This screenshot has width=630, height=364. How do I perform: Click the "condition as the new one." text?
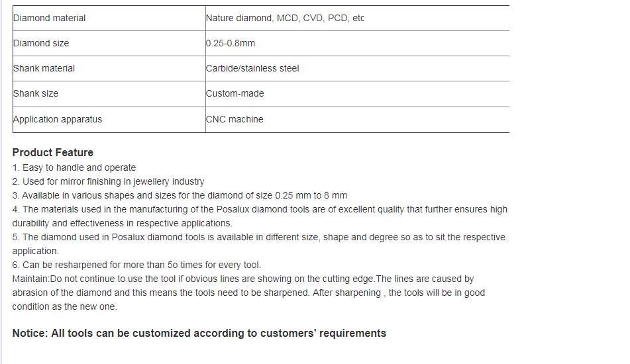(65, 306)
